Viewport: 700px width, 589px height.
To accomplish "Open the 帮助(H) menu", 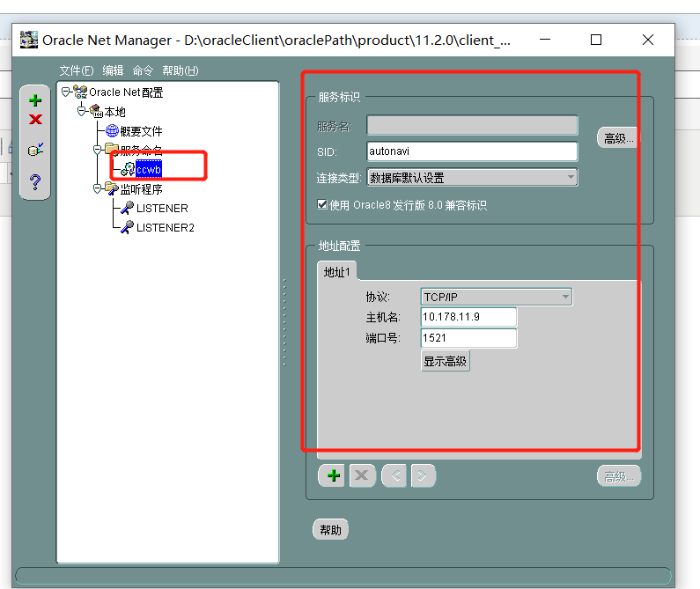I will coord(181,70).
